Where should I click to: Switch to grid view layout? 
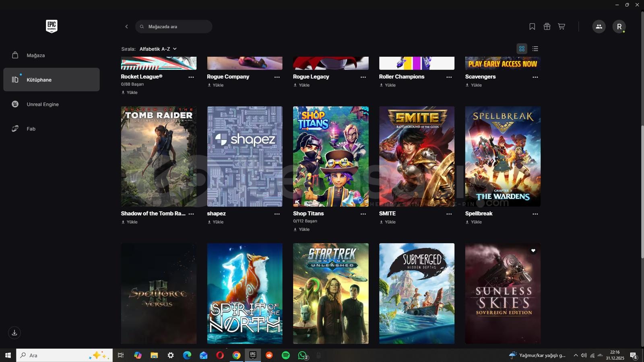[x=522, y=49]
